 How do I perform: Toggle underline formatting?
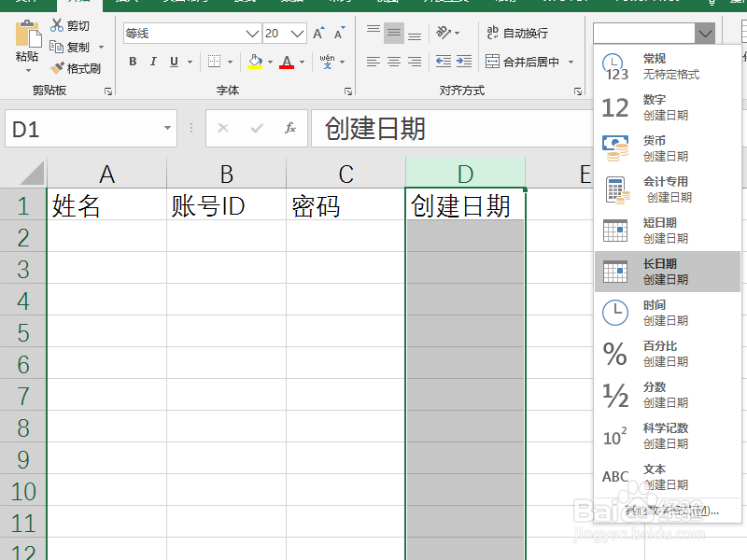point(174,62)
